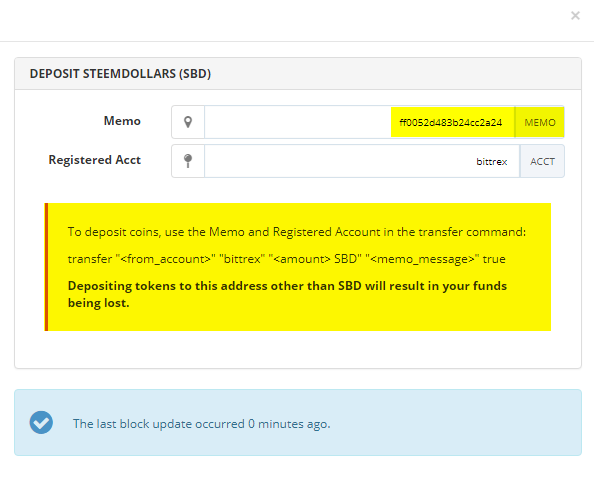This screenshot has height=488, width=594.
Task: Click the last block update message
Action: 202,424
